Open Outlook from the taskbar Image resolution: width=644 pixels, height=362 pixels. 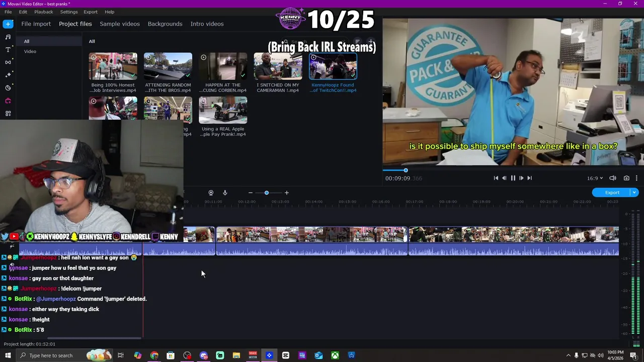[318, 355]
